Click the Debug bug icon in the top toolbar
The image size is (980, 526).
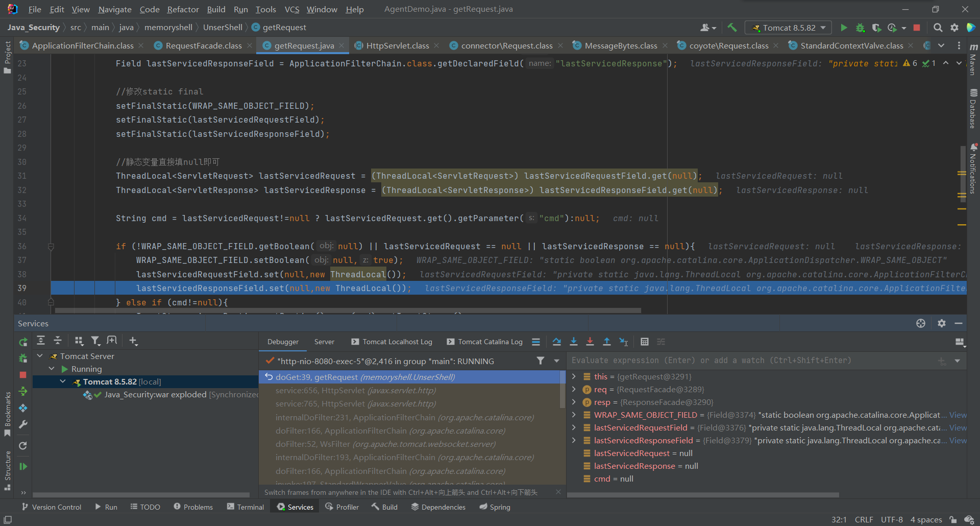point(860,28)
